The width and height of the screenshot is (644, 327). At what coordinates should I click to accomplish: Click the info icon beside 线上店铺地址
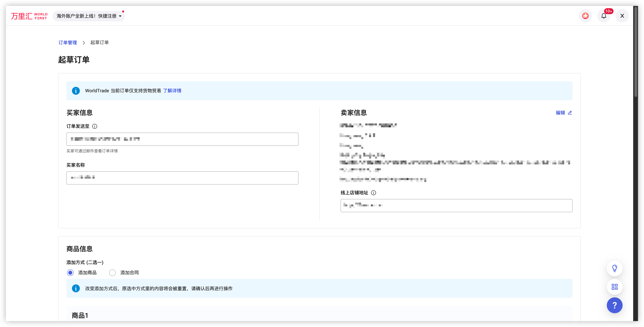[x=373, y=193]
